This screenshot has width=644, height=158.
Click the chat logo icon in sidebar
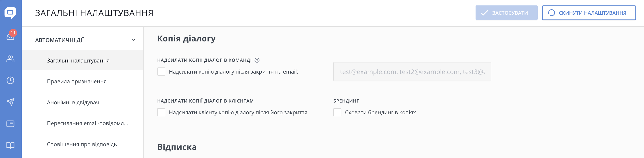click(x=10, y=12)
